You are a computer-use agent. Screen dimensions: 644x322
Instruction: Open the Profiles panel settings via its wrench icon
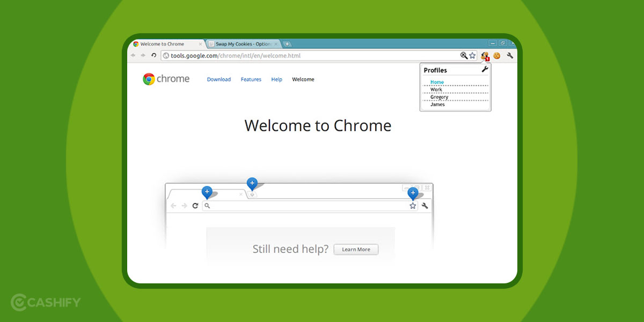[x=485, y=70]
